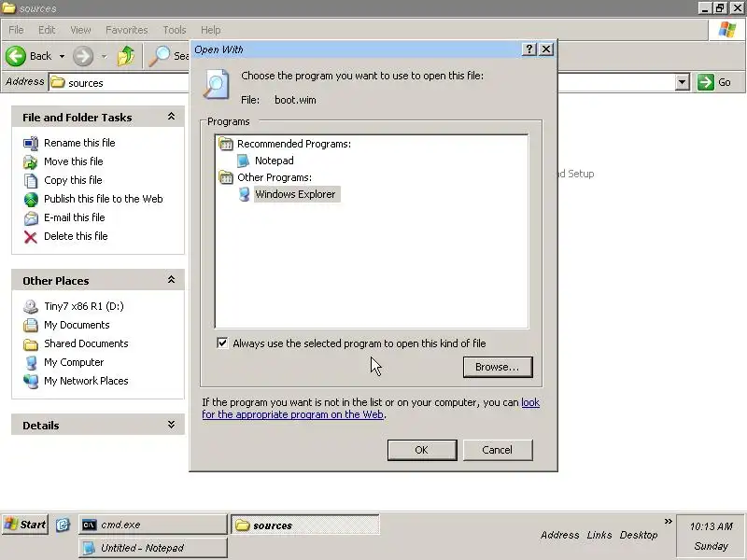
Task: Open the File menu
Action: pos(16,30)
